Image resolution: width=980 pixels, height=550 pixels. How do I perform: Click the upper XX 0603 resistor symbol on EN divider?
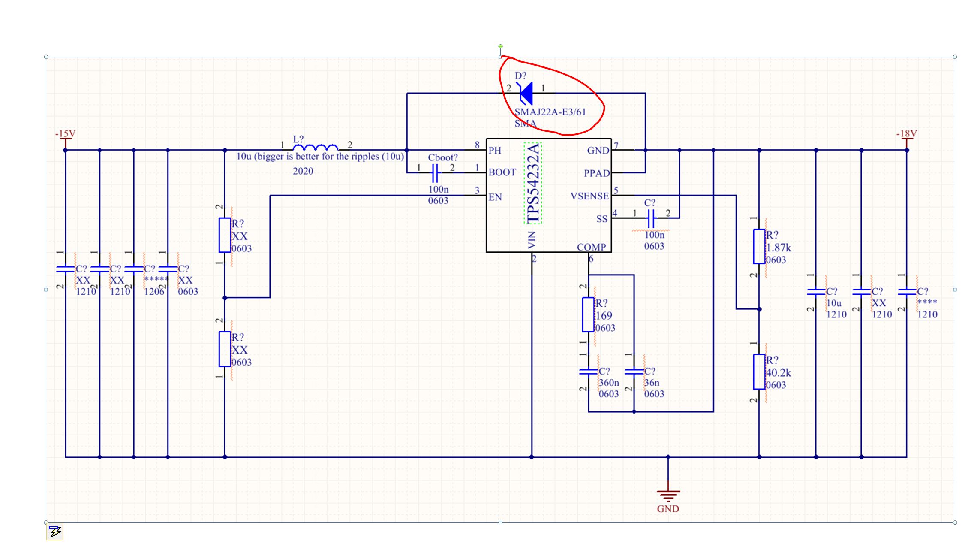[225, 235]
